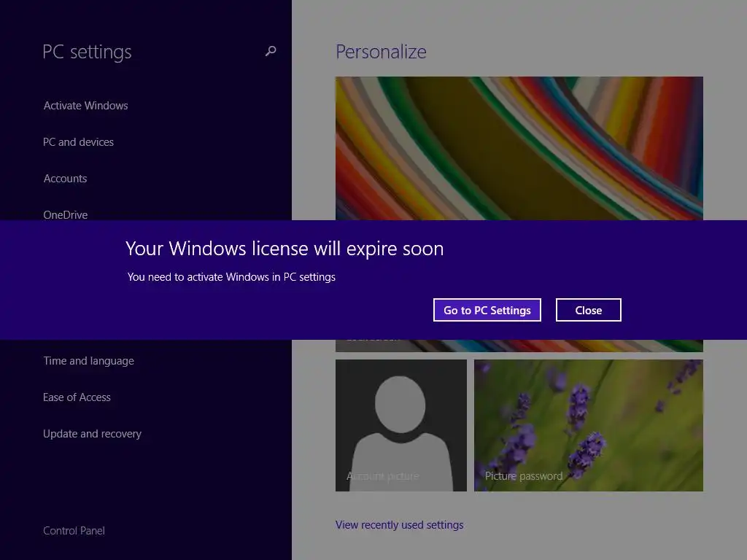The height and width of the screenshot is (560, 747).
Task: Click "You need to activate Windows" message
Action: pos(231,277)
